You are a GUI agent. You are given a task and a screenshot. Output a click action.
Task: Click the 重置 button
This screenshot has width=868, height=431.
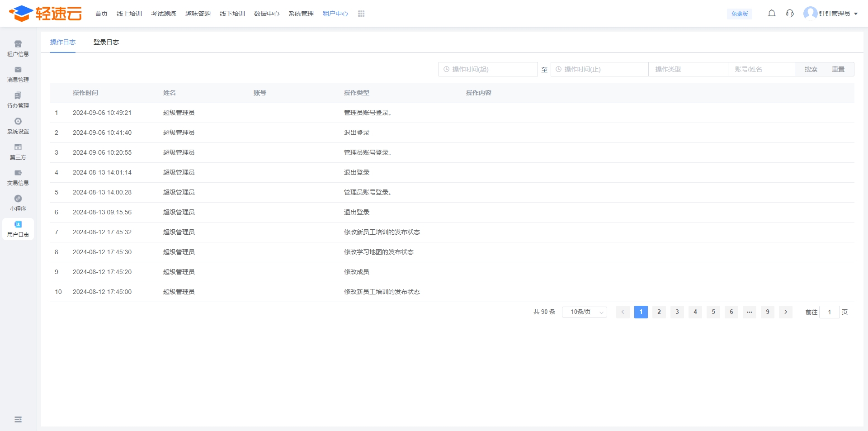click(838, 69)
